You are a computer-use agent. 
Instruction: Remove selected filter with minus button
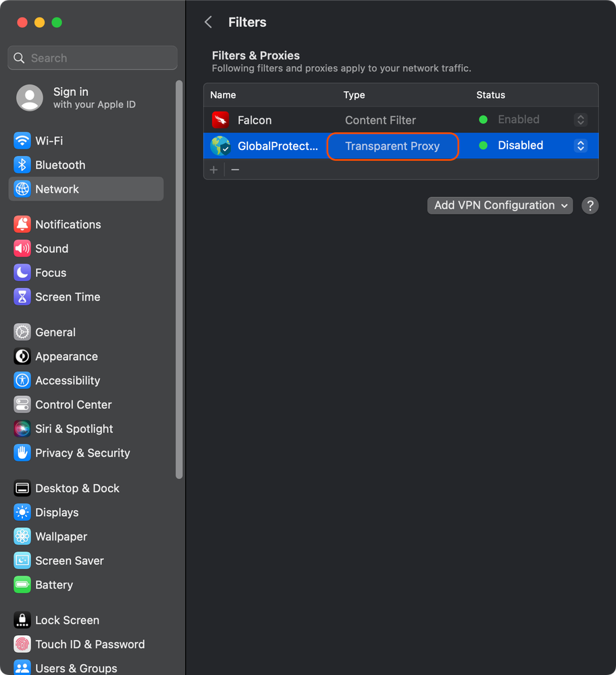pos(235,170)
